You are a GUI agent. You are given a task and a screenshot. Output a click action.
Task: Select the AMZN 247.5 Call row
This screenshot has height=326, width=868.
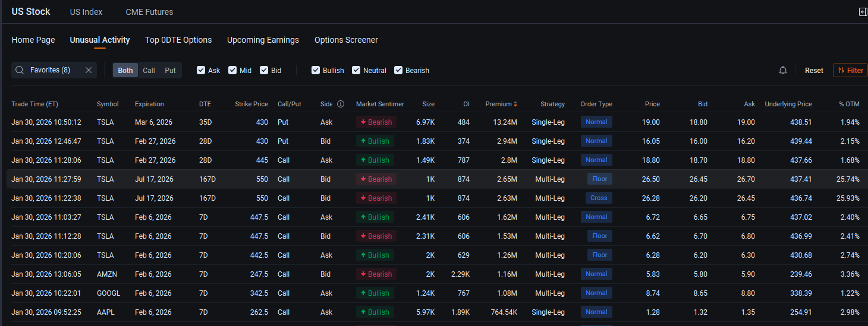click(434, 274)
